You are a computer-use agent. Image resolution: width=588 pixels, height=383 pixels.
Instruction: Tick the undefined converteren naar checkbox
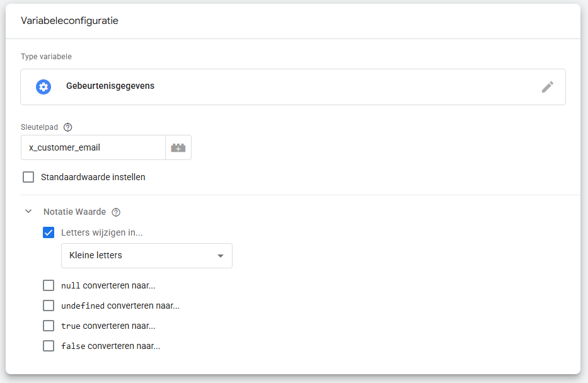click(49, 306)
